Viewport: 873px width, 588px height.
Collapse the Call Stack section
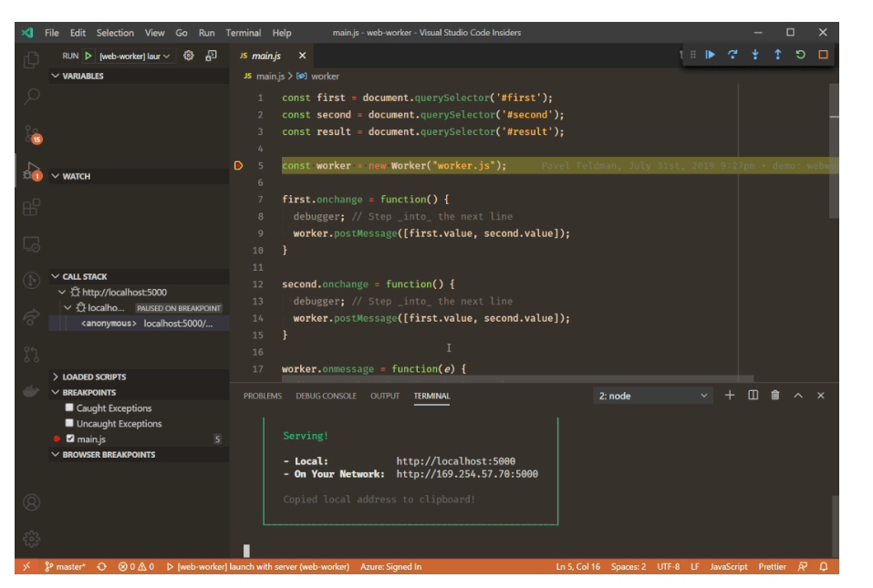tap(140, 276)
